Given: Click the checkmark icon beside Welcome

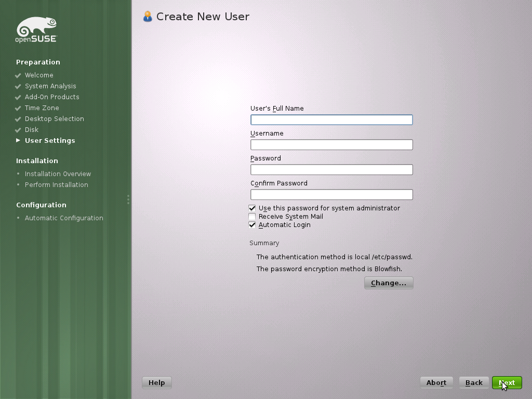Looking at the screenshot, I should (18, 75).
